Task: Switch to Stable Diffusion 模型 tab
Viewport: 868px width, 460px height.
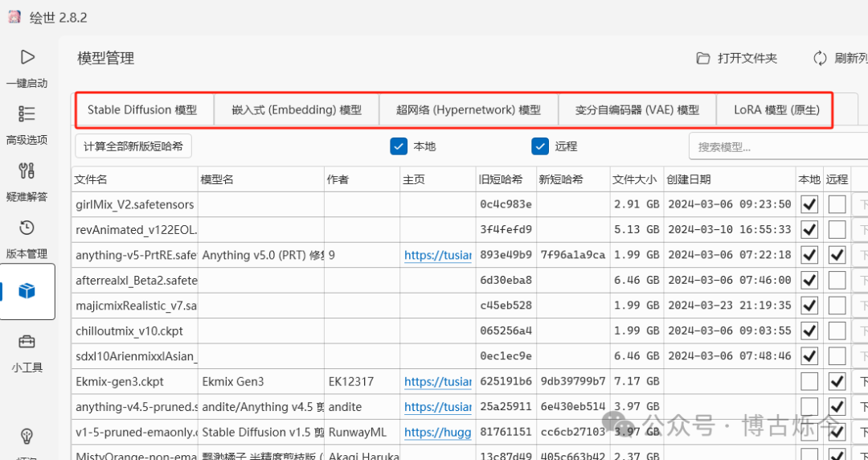Action: tap(142, 109)
